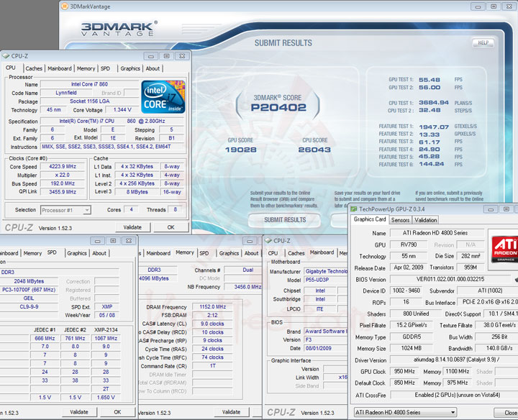Click the Command Rate 1T field
Screen dimensions: 518x420
click(x=213, y=366)
